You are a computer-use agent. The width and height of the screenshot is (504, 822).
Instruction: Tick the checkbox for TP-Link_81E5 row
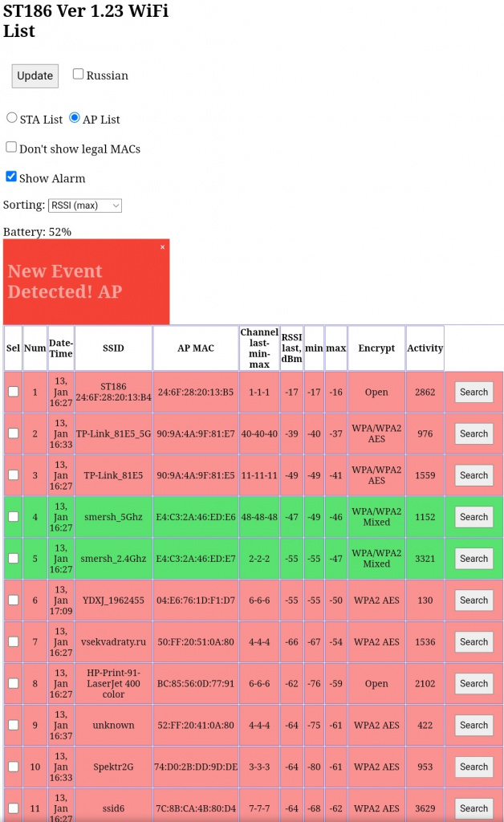tap(13, 475)
